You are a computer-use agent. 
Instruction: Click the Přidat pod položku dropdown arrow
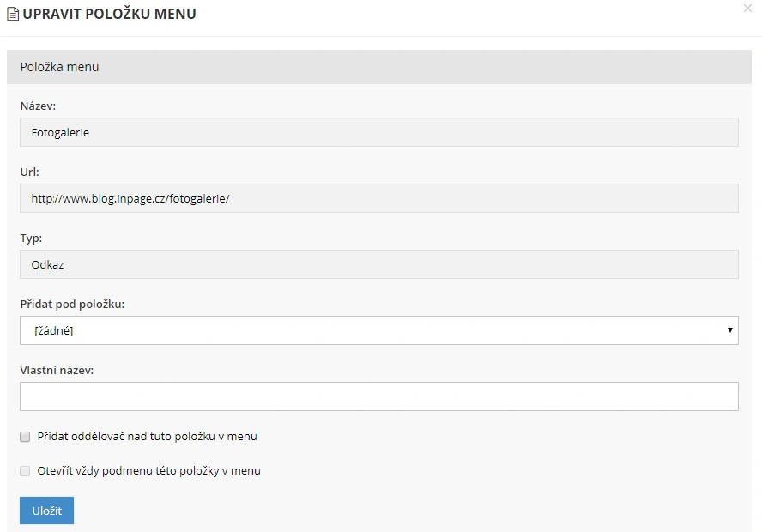729,330
